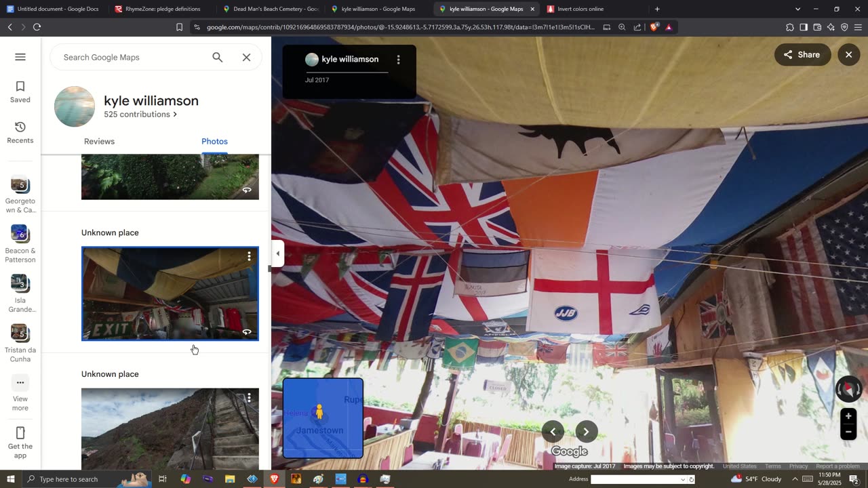Open File Explorer from taskbar
This screenshot has height=488, width=868.
230,479
